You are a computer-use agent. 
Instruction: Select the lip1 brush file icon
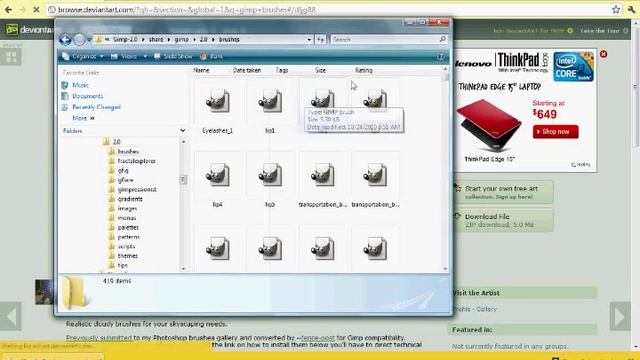tap(270, 101)
